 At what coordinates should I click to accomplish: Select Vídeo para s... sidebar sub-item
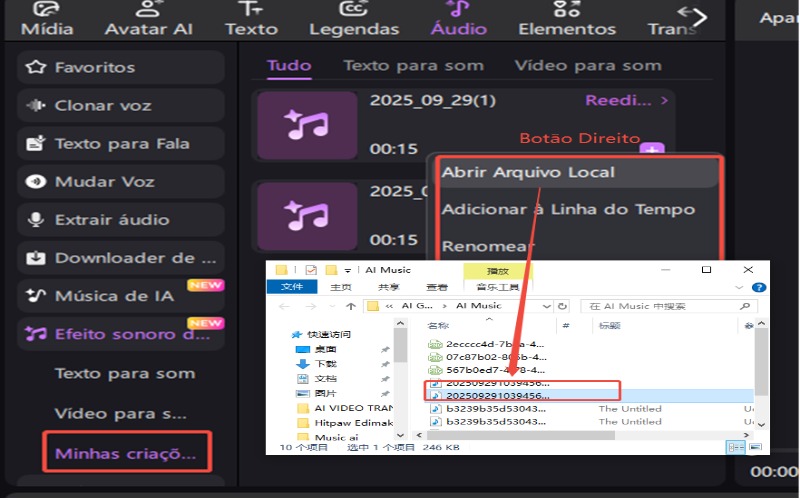pyautogui.click(x=120, y=413)
